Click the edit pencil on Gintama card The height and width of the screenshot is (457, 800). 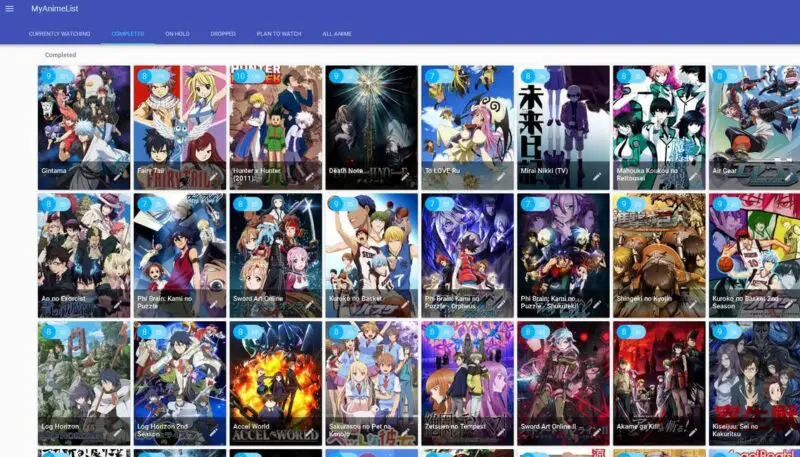(x=118, y=176)
